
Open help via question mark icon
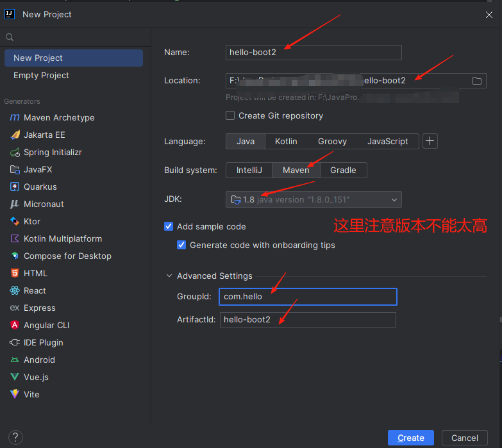[15, 437]
